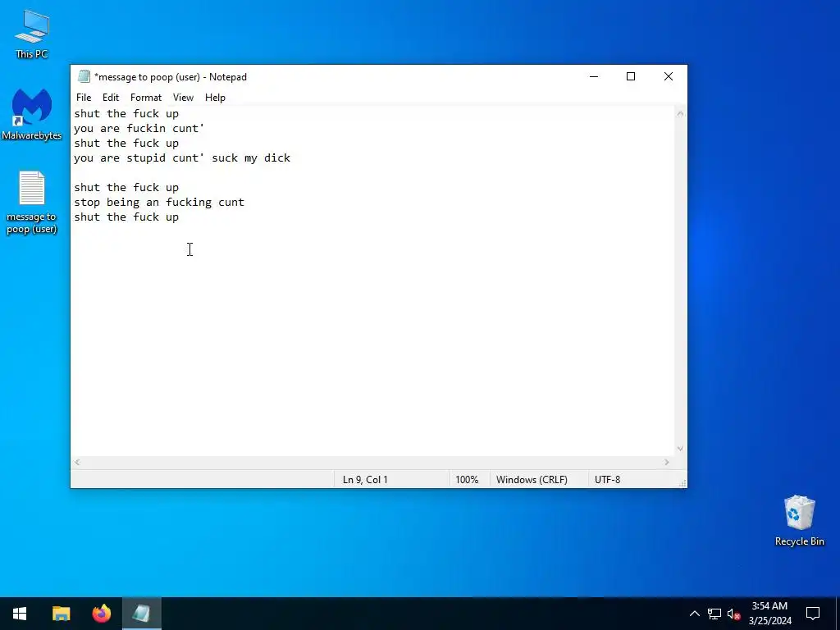The height and width of the screenshot is (630, 840).
Task: Maximize the Notepad window
Action: coord(631,76)
